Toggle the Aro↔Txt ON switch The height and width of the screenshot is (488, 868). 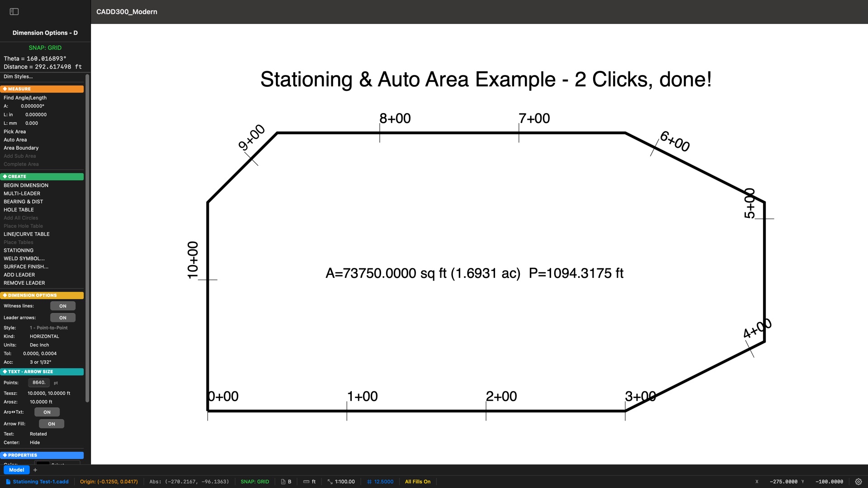47,412
